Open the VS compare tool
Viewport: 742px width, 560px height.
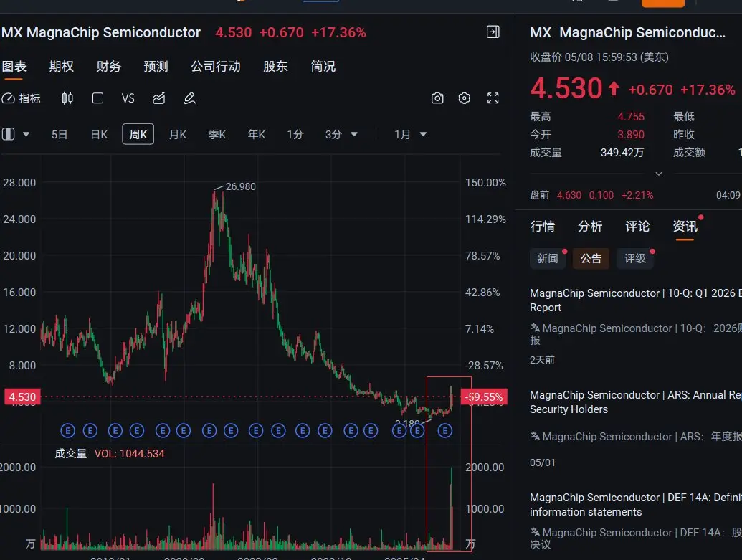pyautogui.click(x=128, y=98)
